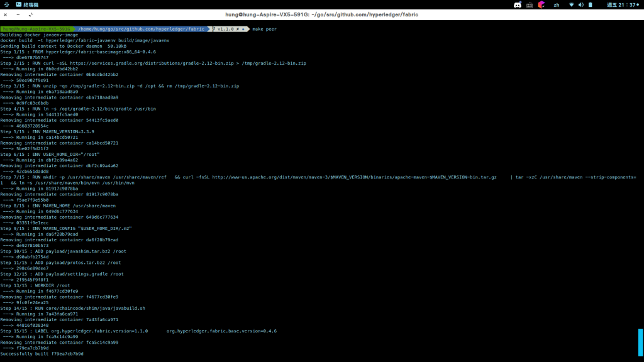This screenshot has height=362, width=644.
Task: Click the green hung@hung-Aspire prompt segment
Action: 36,29
